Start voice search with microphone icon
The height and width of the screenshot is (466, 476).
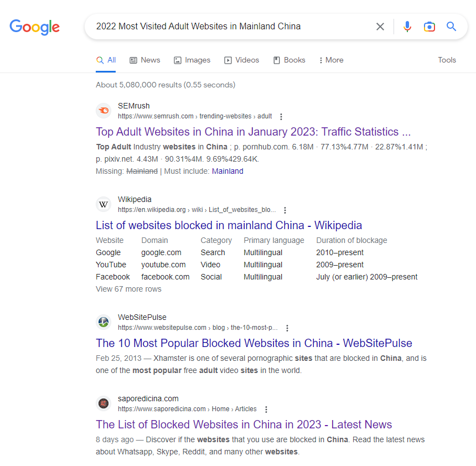pos(407,27)
